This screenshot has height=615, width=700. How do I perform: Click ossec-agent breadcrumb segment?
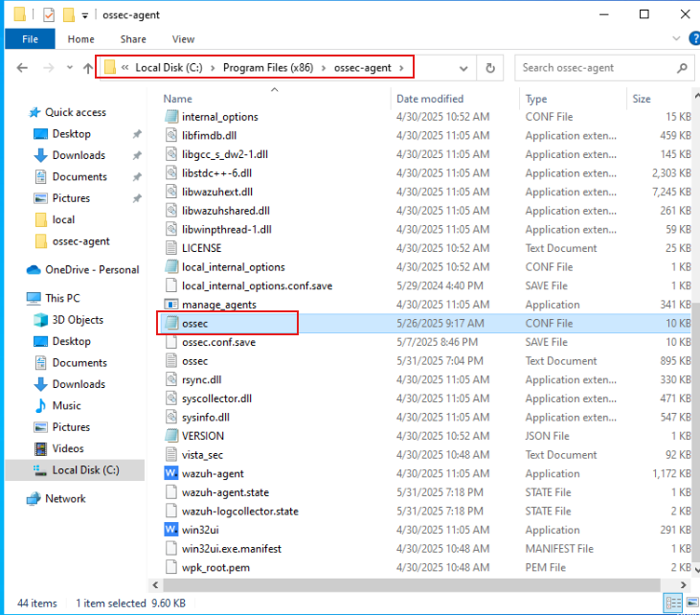363,67
